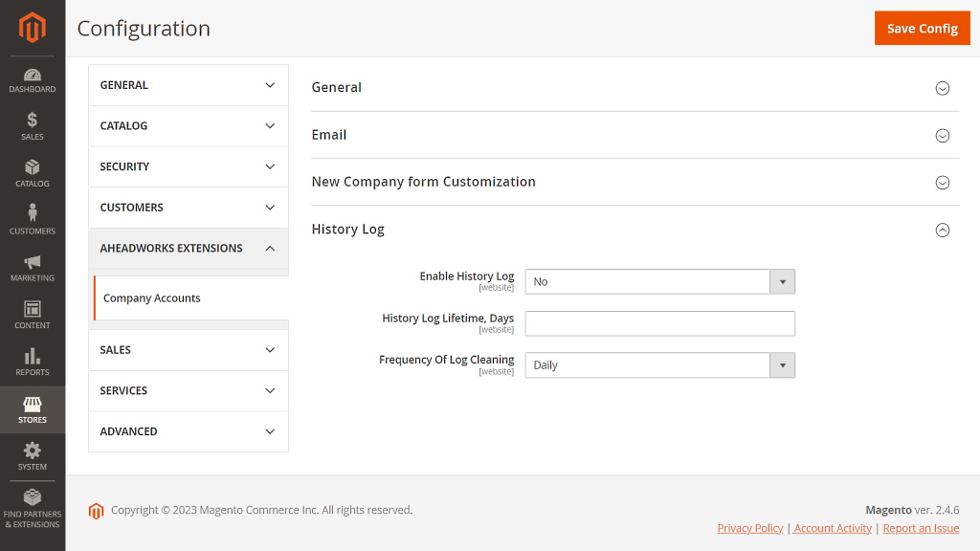
Task: Expand the SECURITY configuration tab
Action: [189, 166]
